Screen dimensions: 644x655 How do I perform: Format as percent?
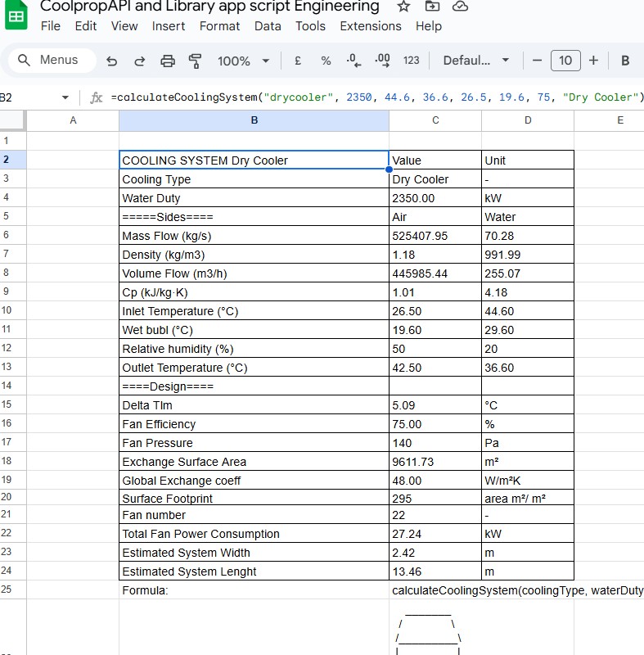click(x=326, y=61)
